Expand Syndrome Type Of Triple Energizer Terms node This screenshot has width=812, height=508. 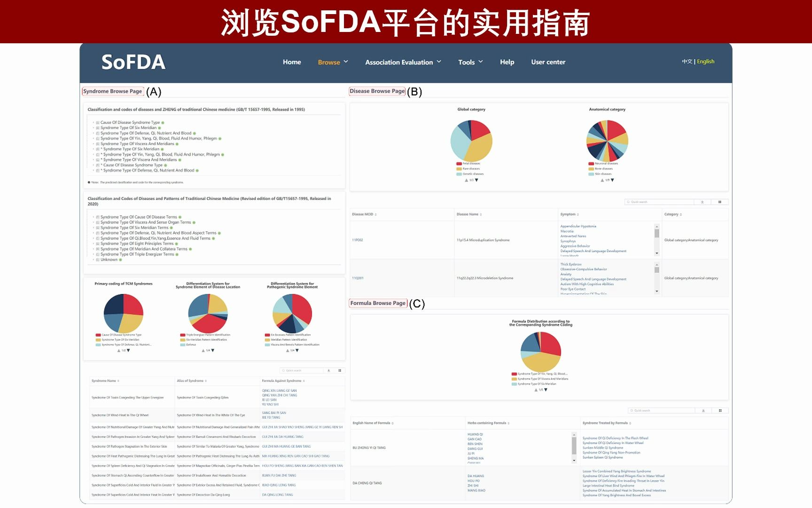(94, 254)
